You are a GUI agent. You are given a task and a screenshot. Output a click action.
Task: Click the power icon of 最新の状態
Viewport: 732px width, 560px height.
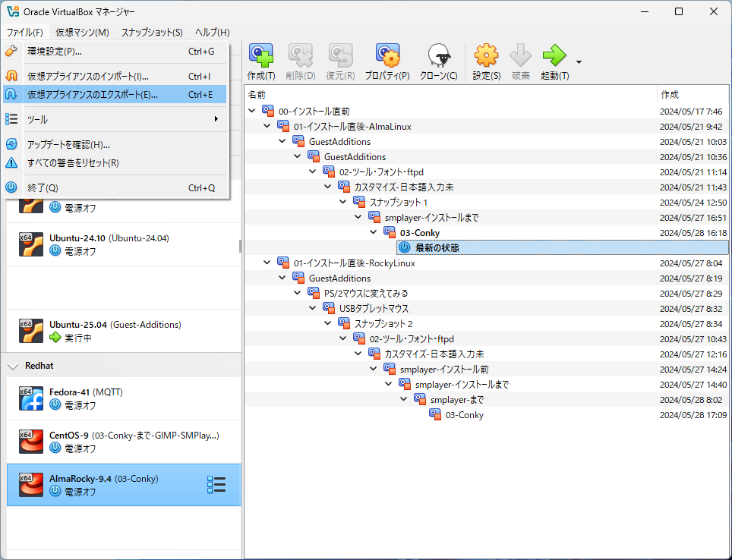tap(404, 248)
